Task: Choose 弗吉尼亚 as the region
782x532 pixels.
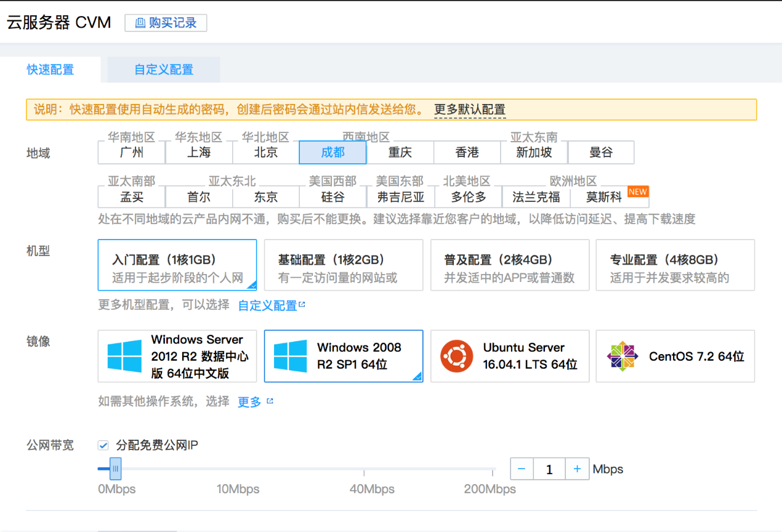Action: [x=400, y=197]
